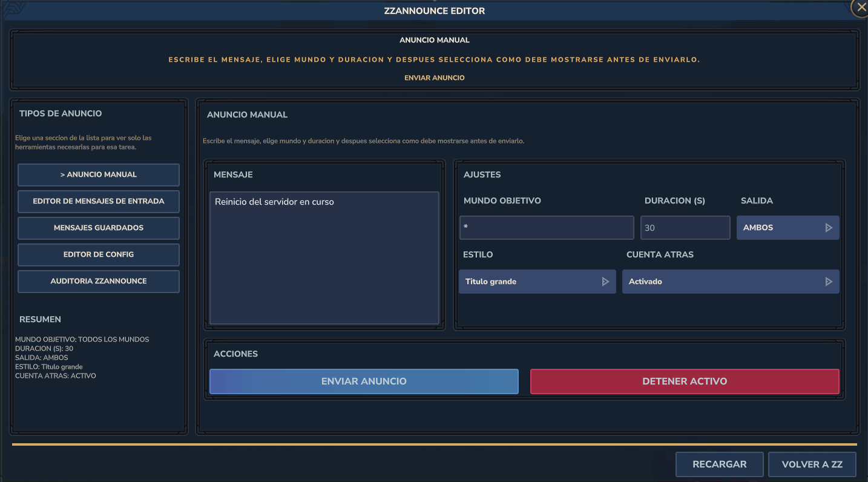Viewport: 868px width, 482px height.
Task: Click the 'Tipos de Anuncio' panel heading
Action: (61, 113)
